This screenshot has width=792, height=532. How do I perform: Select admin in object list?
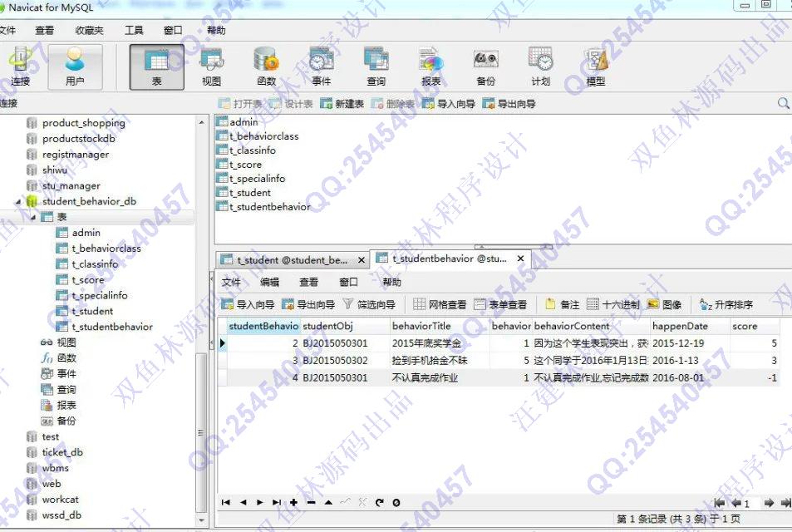pyautogui.click(x=244, y=122)
